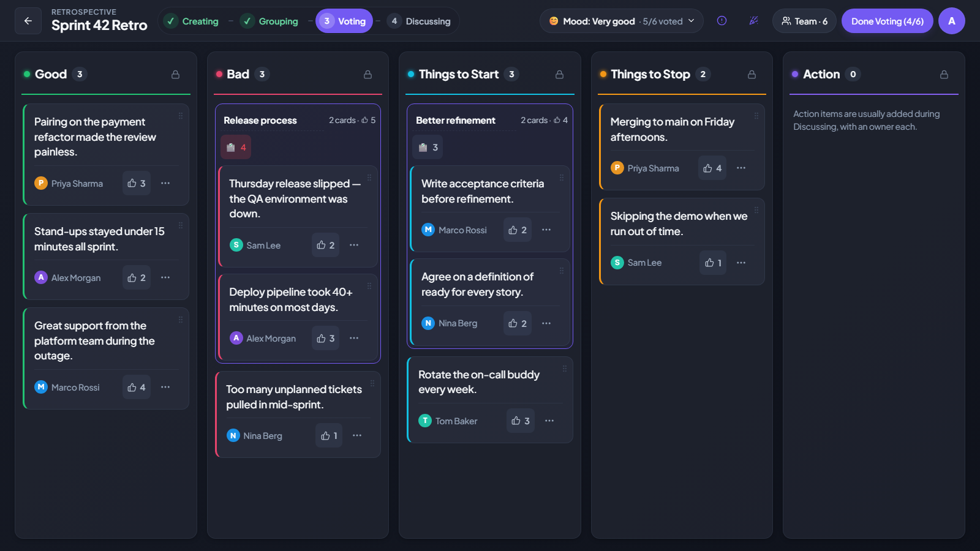980x551 pixels.
Task: Click the lock on Things to Start column
Action: (x=560, y=75)
